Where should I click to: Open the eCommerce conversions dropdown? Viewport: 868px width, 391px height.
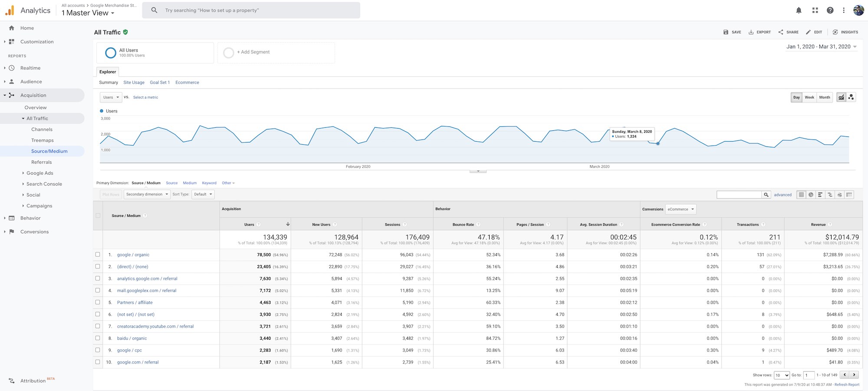coord(681,209)
